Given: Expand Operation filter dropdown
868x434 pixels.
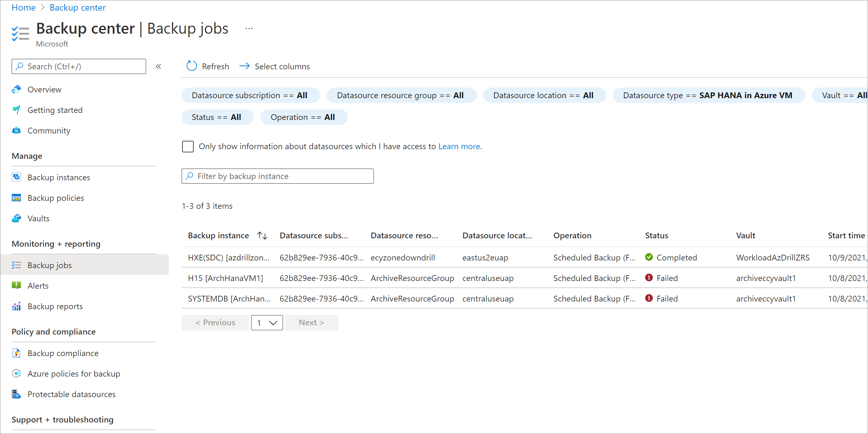Looking at the screenshot, I should coord(302,117).
